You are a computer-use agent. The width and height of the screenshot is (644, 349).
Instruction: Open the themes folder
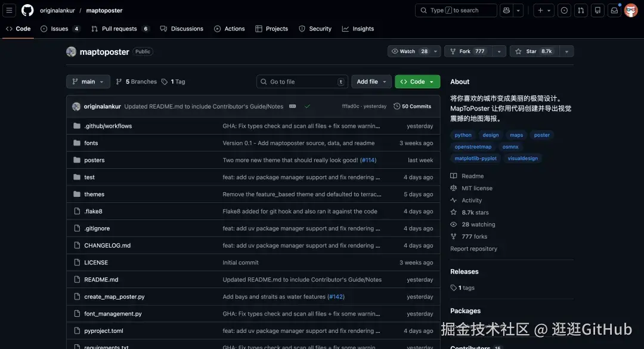94,194
